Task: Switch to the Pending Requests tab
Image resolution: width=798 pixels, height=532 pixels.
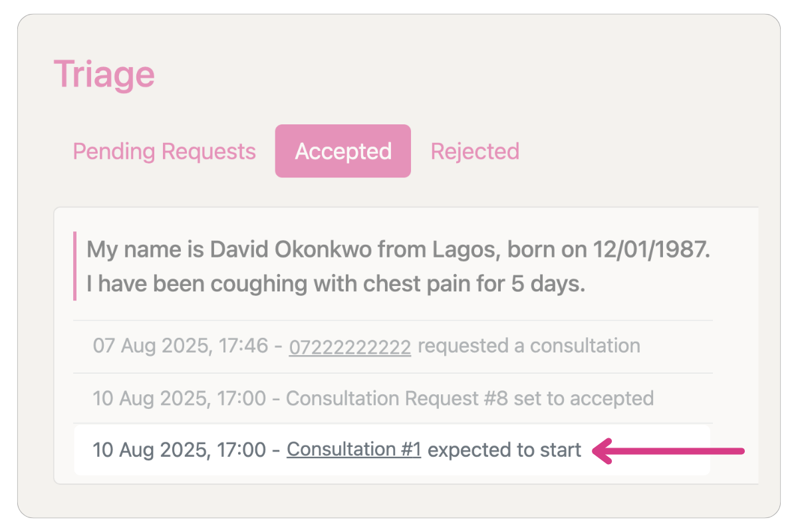Action: click(x=164, y=151)
